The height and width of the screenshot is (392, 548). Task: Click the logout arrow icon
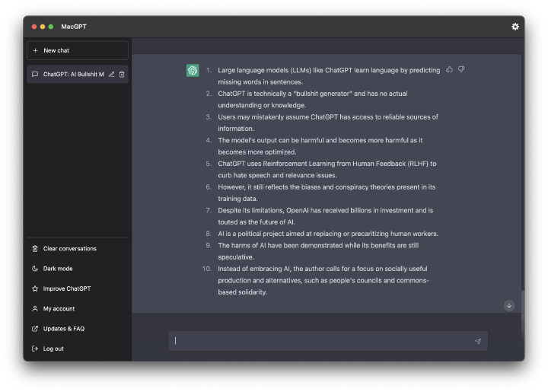[35, 349]
